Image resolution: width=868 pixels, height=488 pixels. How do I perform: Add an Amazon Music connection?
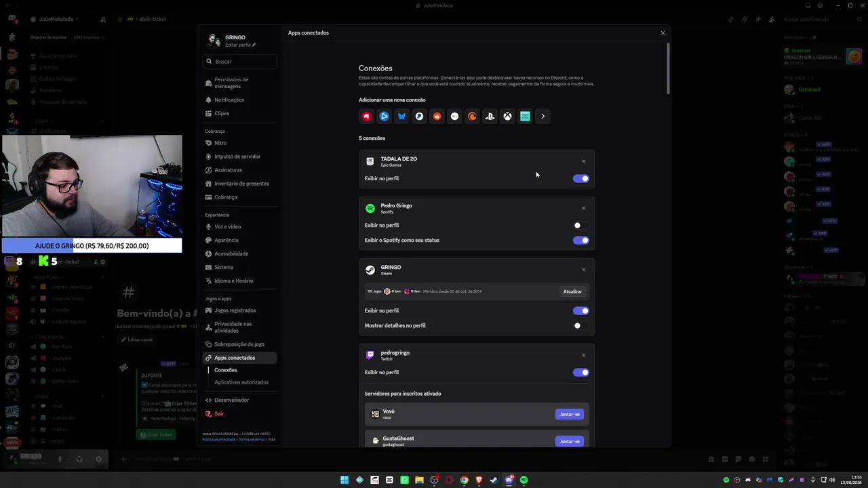coord(526,117)
